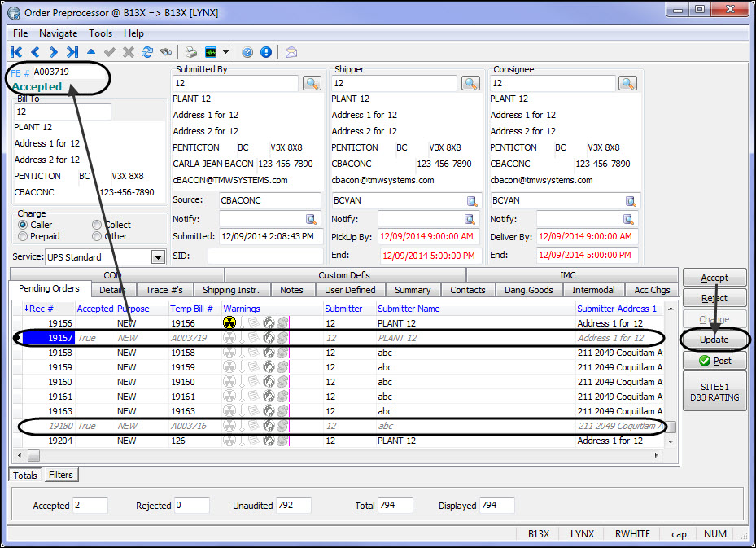Image resolution: width=756 pixels, height=548 pixels.
Task: Select the Caller charge radio button
Action: coord(23,225)
